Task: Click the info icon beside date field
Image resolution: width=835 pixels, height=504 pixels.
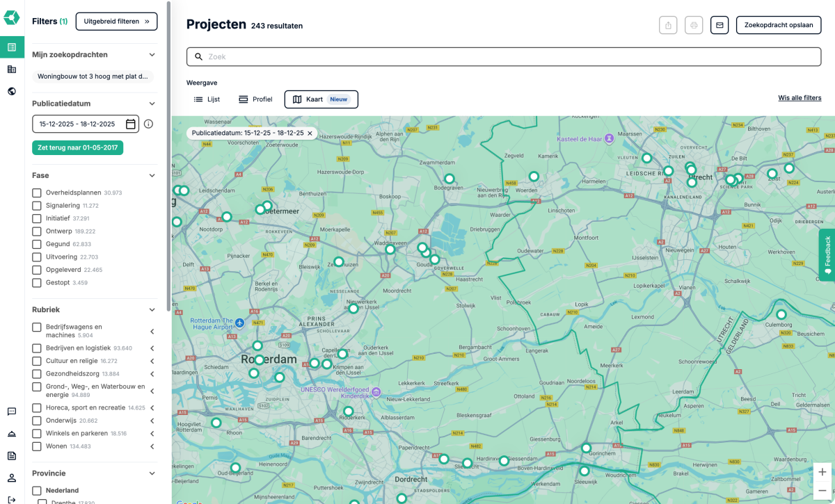Action: click(x=148, y=124)
